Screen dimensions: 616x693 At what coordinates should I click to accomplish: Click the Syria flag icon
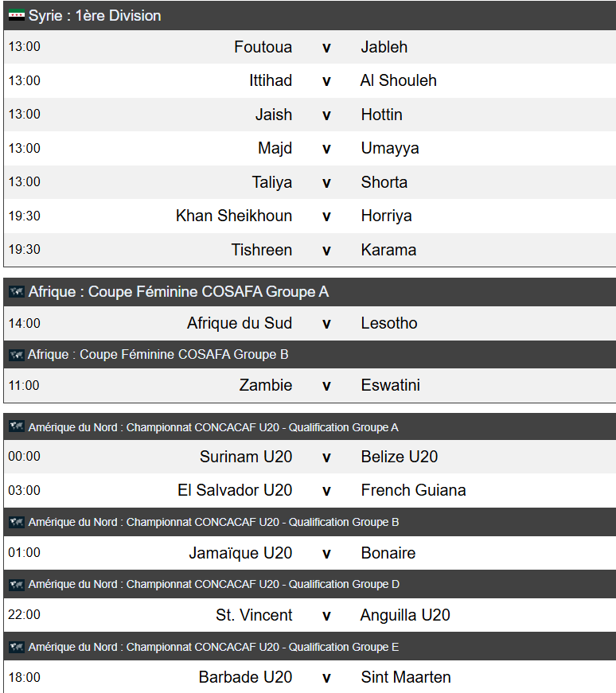pos(17,15)
